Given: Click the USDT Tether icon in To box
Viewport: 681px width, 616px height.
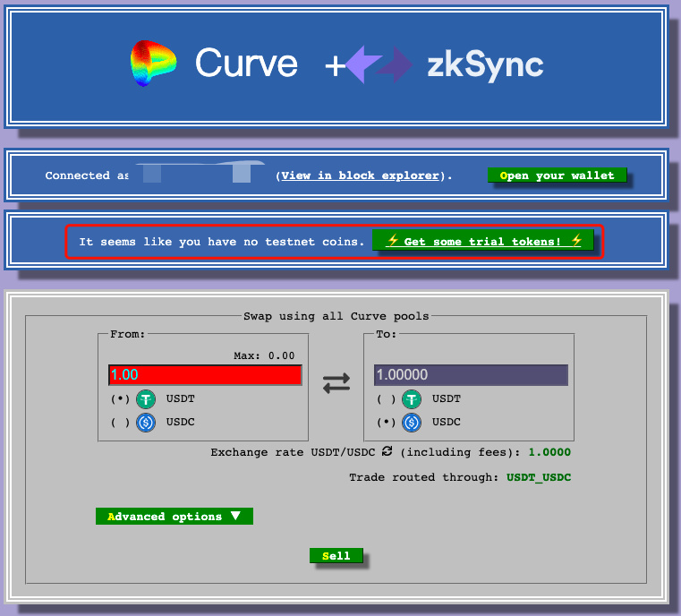Looking at the screenshot, I should point(412,399).
